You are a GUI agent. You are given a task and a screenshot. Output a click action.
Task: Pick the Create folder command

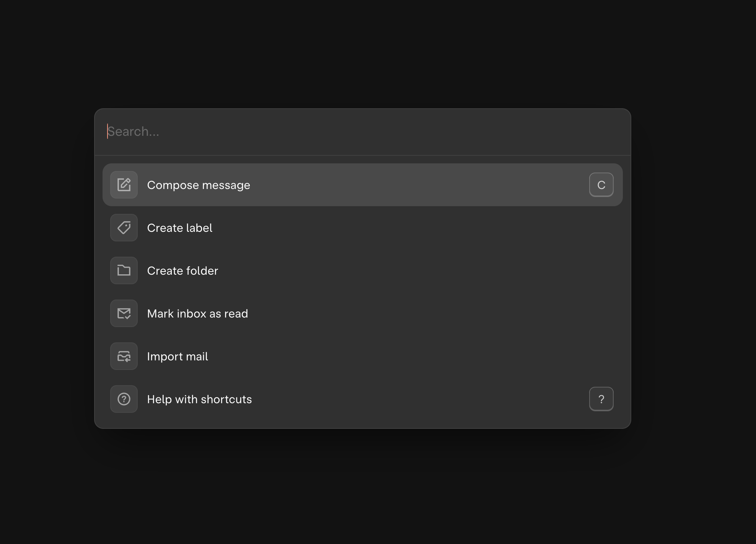pyautogui.click(x=362, y=270)
